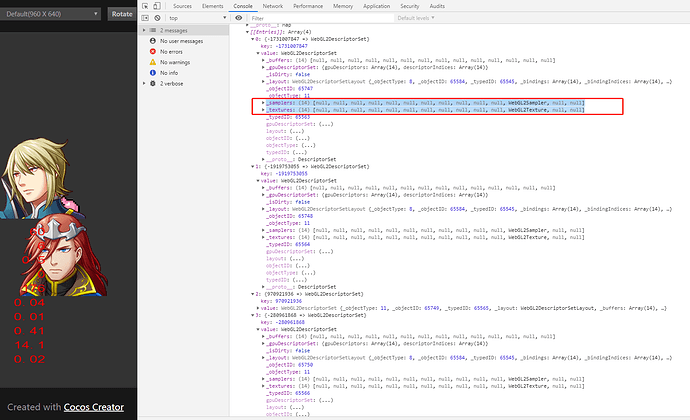
Task: Switch to the Network tab
Action: 273,6
